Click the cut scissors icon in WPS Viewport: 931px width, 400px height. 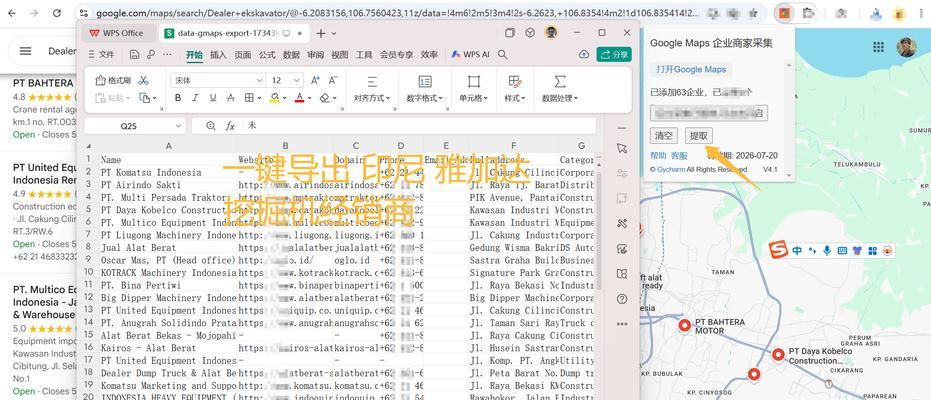(143, 81)
